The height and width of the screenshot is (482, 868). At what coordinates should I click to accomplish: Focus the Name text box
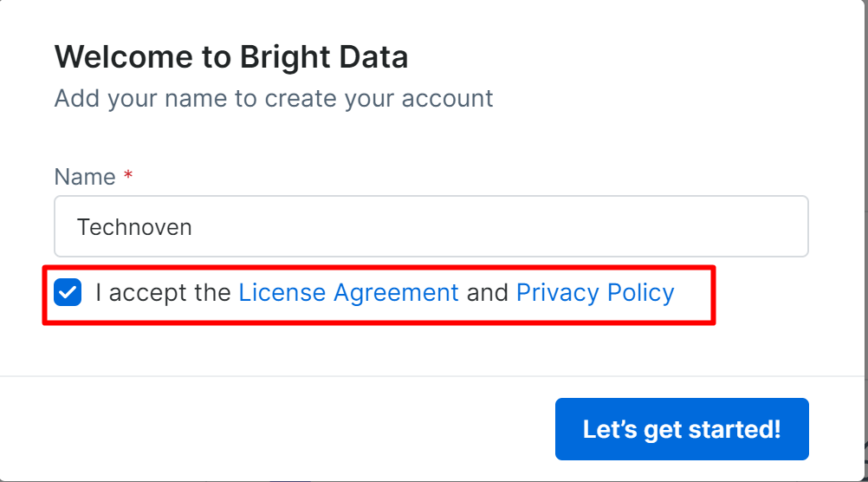431,226
